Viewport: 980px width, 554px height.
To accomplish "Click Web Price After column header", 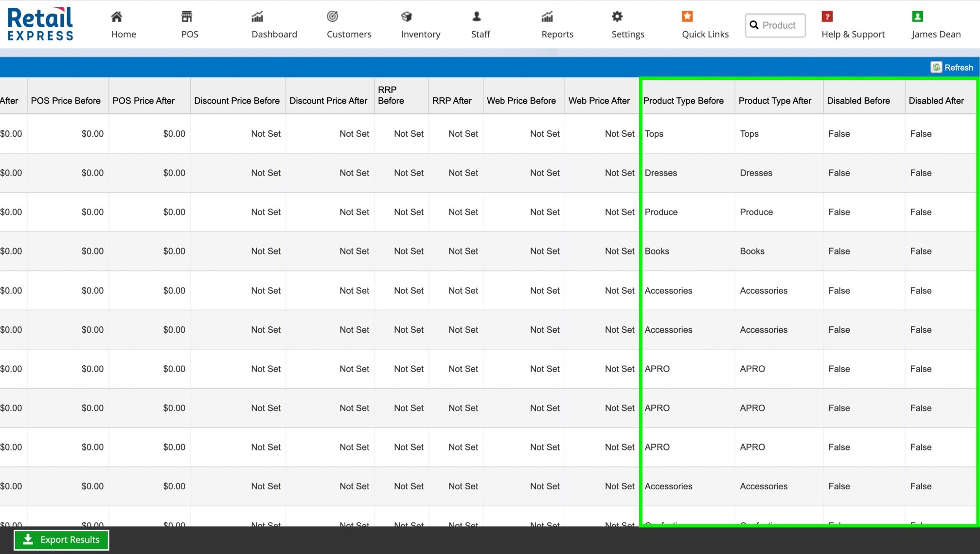I will click(x=599, y=101).
